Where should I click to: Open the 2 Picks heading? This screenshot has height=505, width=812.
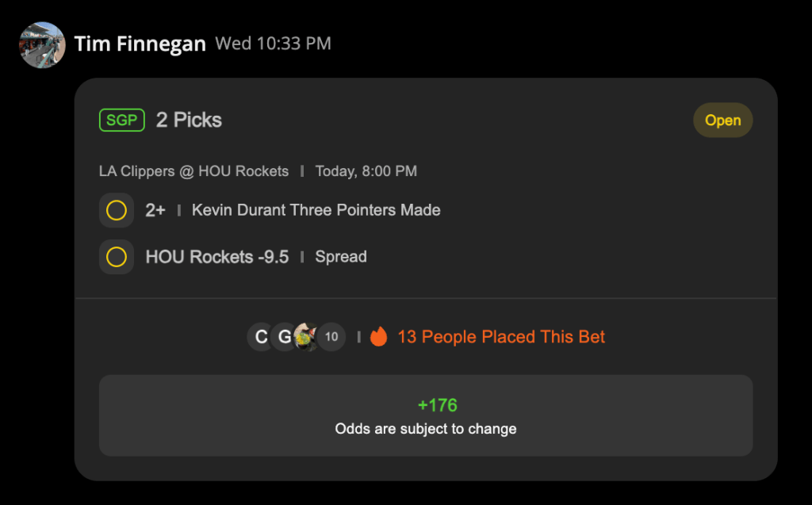coord(189,121)
